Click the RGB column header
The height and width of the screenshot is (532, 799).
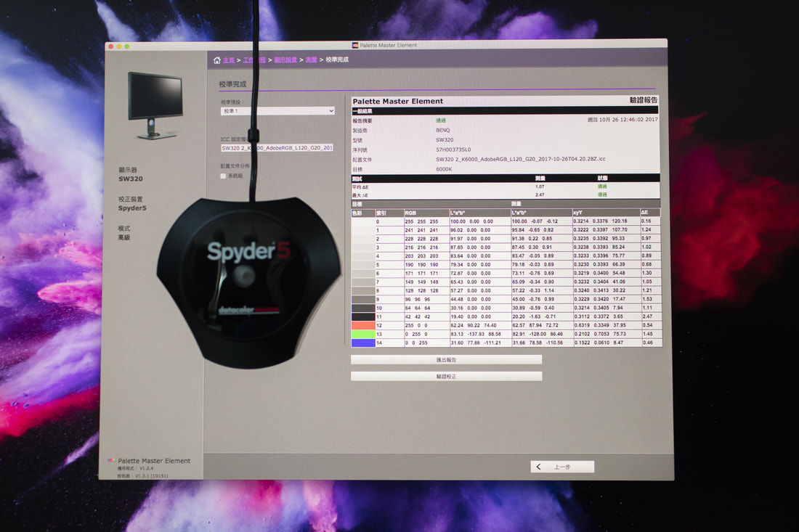click(410, 213)
